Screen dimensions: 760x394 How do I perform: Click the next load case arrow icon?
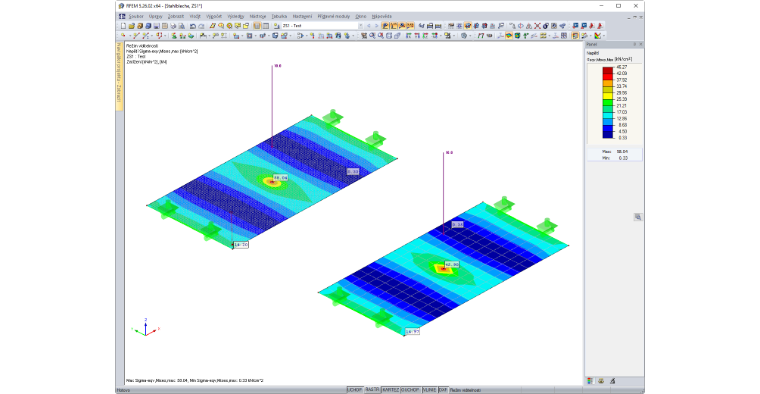(377, 26)
